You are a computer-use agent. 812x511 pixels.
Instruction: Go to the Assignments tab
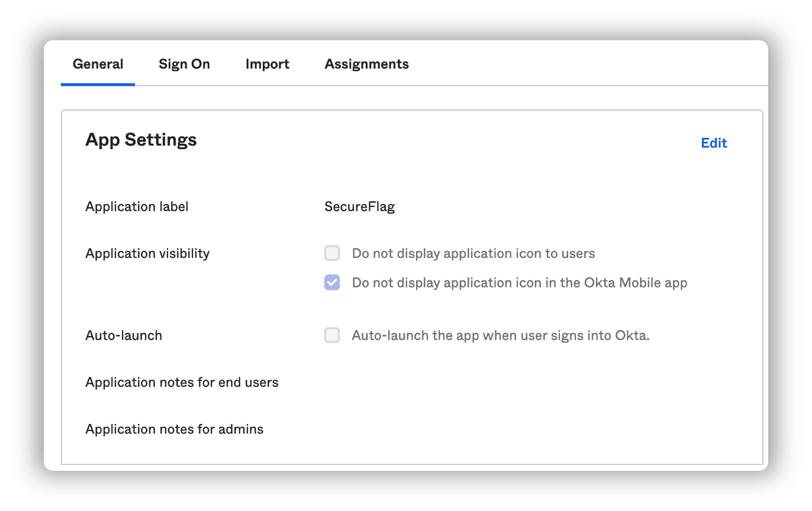coord(367,64)
